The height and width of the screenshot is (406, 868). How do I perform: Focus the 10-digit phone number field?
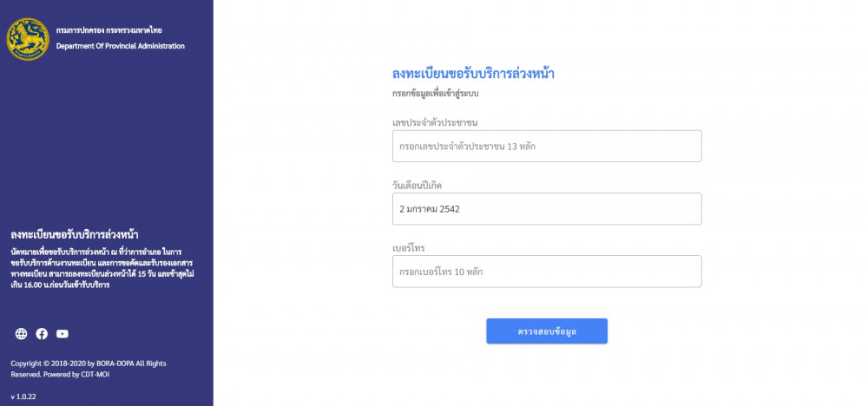click(547, 271)
